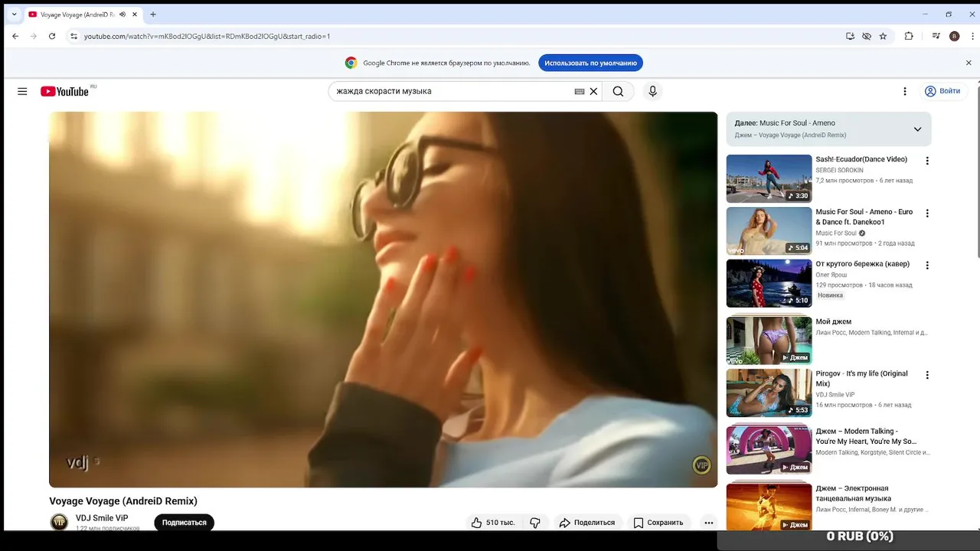
Task: Open a new browser tab
Action: point(153,15)
